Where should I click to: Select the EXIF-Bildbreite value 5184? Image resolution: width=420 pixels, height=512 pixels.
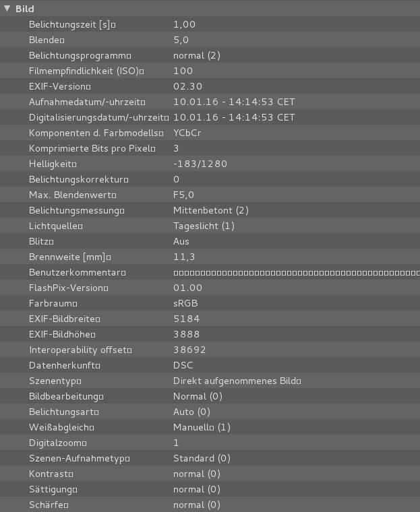pos(186,319)
